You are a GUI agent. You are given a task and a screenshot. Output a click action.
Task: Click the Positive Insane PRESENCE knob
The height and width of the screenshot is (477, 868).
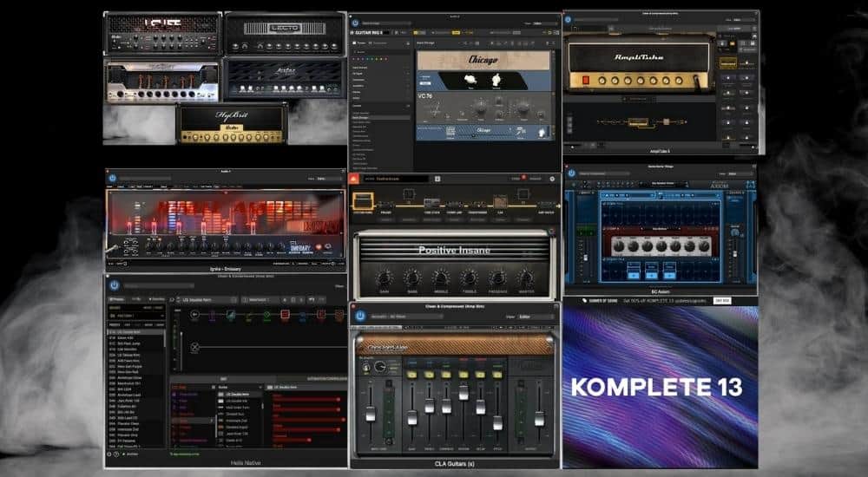tap(497, 278)
